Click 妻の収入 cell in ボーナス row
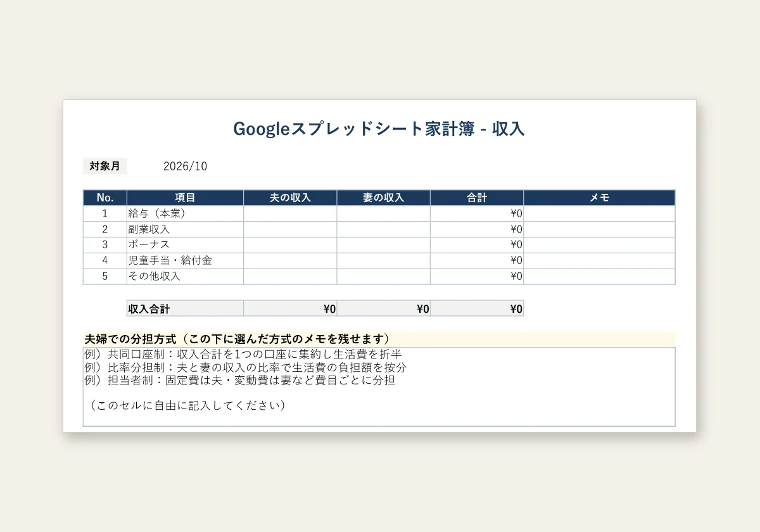 (x=383, y=245)
